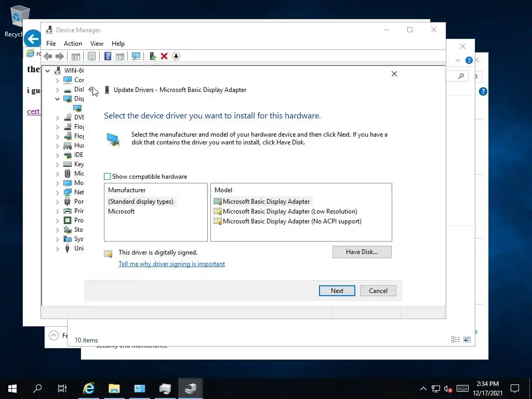This screenshot has width=532, height=399.
Task: Go back using Device Manager toolbar arrow
Action: (48, 56)
